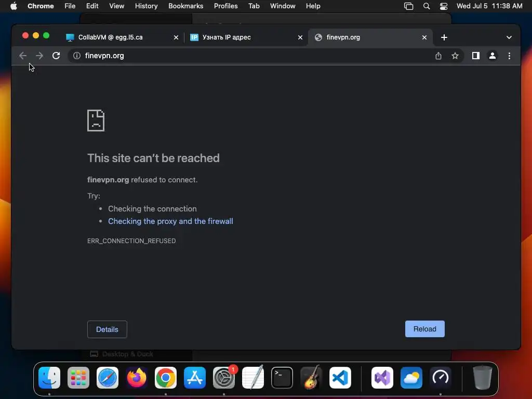The image size is (532, 399).
Task: Click green full-screen window button
Action: (x=46, y=36)
